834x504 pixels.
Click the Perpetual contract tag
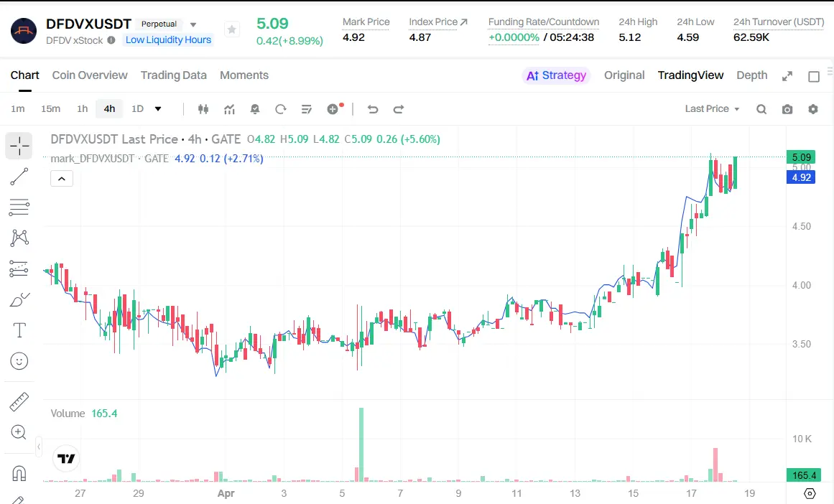(159, 24)
